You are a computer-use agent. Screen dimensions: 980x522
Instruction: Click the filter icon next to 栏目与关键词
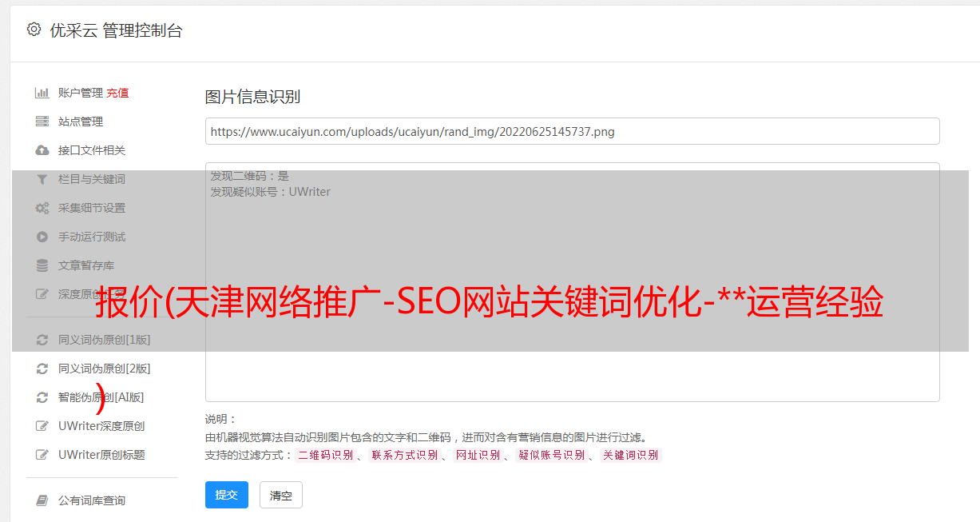pos(42,179)
